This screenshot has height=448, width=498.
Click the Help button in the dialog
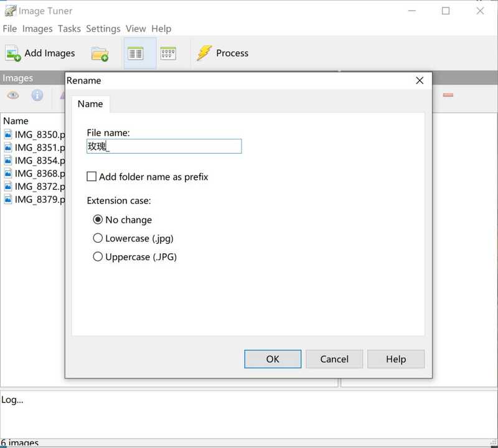[396, 359]
